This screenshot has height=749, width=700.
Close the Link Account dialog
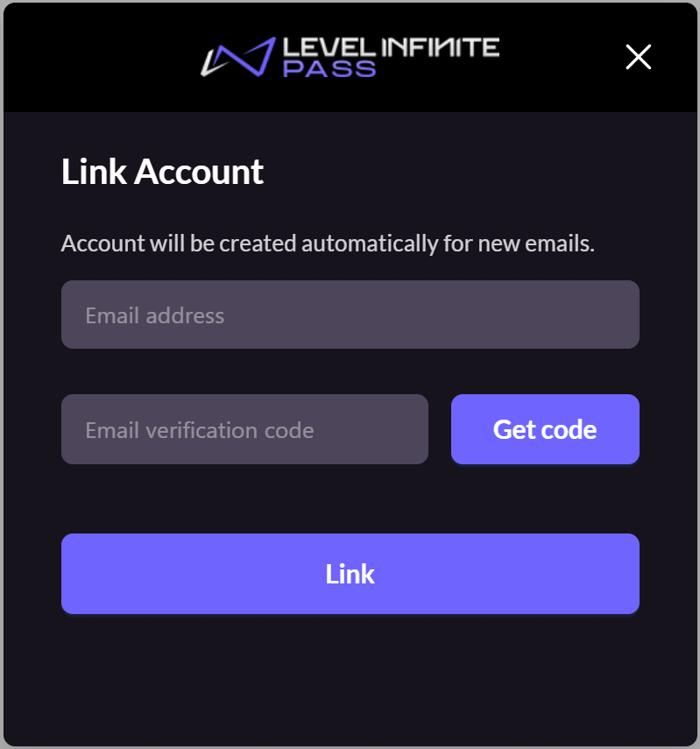pos(639,57)
